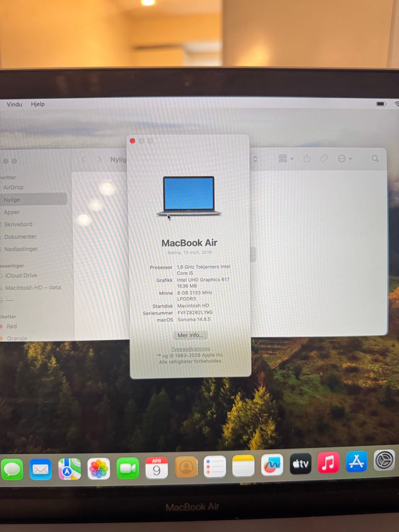This screenshot has width=399, height=532.
Task: Click the Mer info... button
Action: (191, 335)
